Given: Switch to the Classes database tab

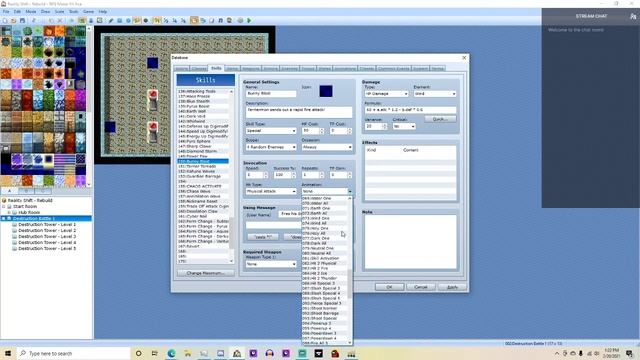Looking at the screenshot, I should pyautogui.click(x=199, y=68).
